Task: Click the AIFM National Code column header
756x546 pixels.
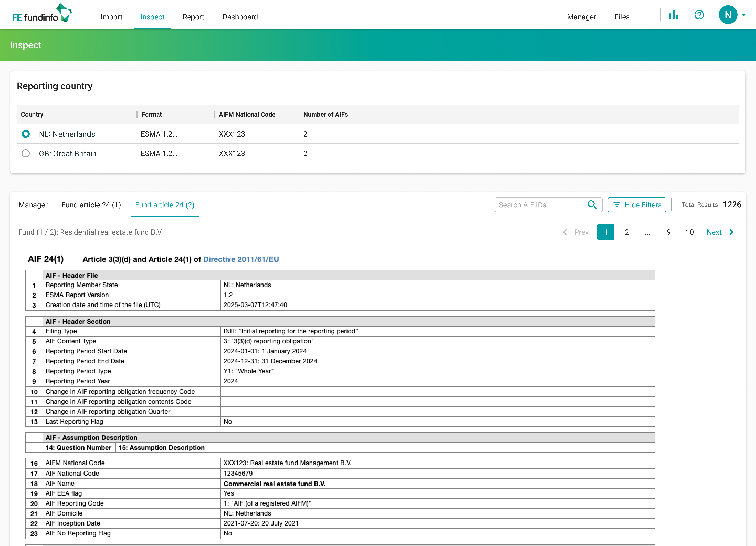Action: tap(247, 114)
